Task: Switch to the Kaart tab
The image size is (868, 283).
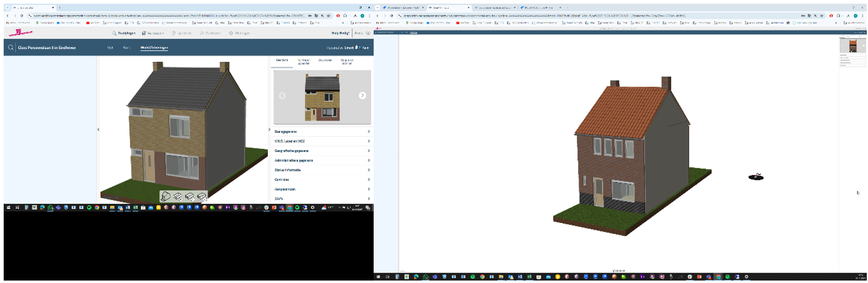Action: (126, 47)
